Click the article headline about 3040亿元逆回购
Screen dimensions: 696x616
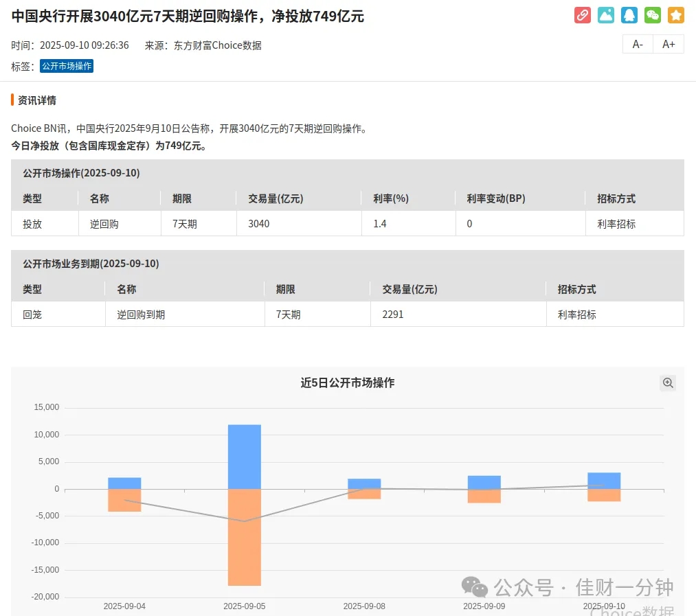coord(188,16)
